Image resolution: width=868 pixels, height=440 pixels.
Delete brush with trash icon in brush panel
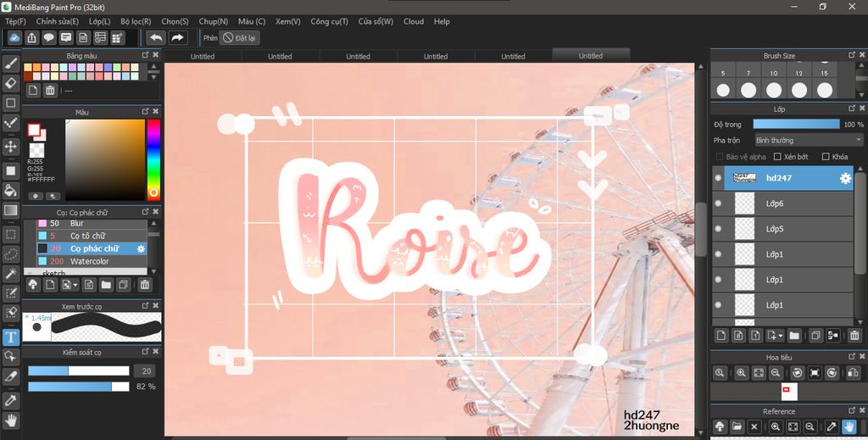[144, 285]
